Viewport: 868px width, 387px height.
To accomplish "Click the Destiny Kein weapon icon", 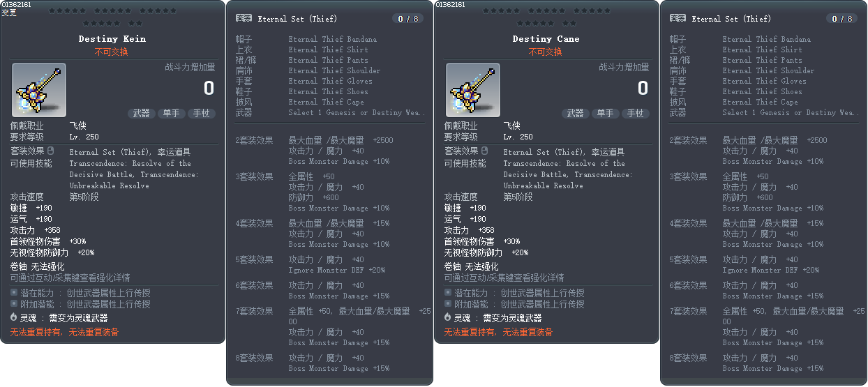I will pos(39,90).
